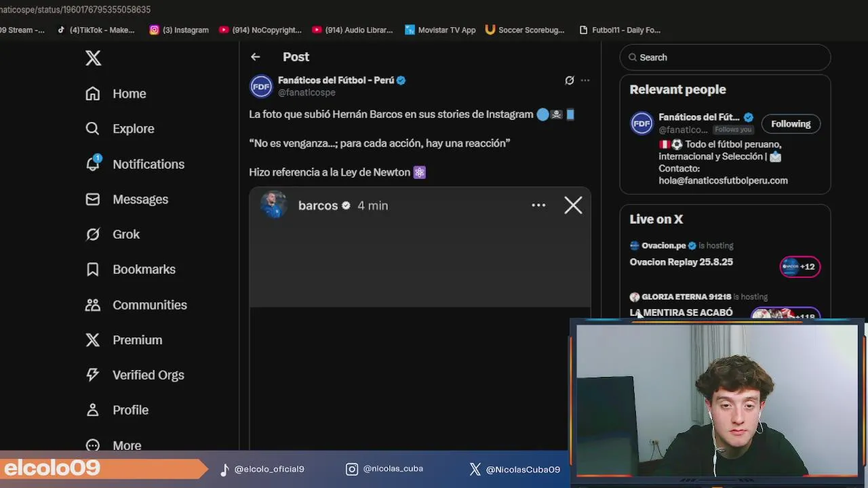Open Ovacion Replay 25.8.25 live space

click(x=682, y=262)
